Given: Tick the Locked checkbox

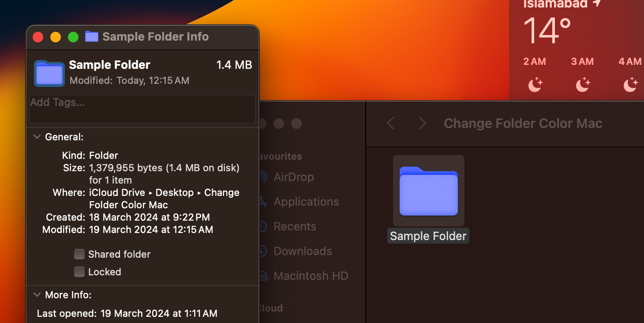Looking at the screenshot, I should 79,272.
